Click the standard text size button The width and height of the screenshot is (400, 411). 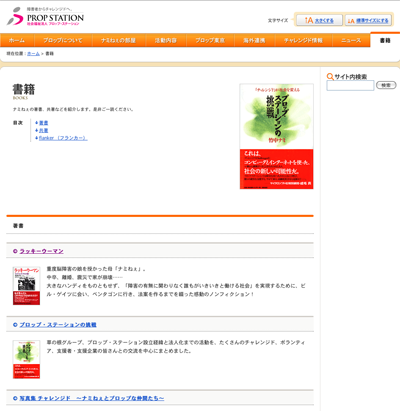tap(368, 20)
